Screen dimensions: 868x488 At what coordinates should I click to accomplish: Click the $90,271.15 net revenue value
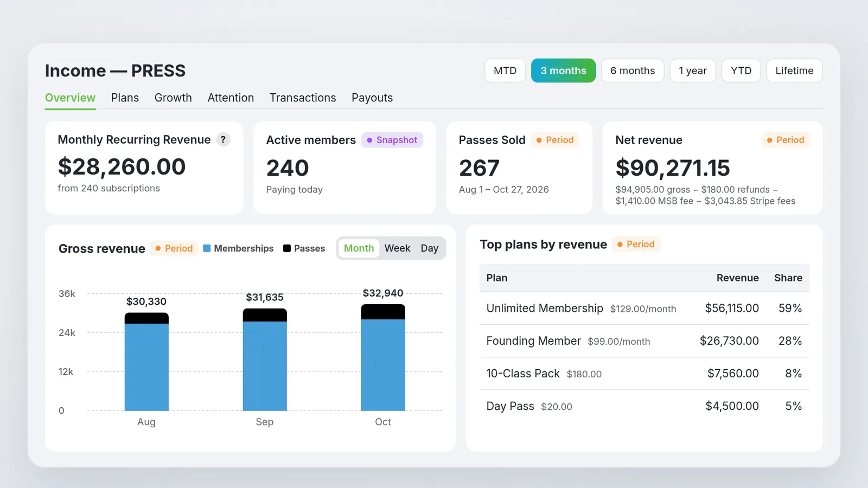pos(673,168)
